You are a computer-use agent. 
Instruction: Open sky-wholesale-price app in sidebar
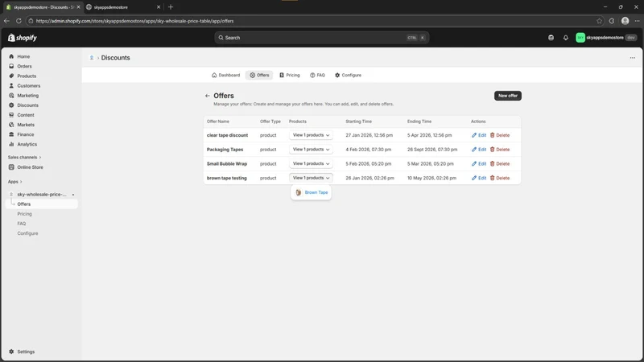(x=42, y=195)
